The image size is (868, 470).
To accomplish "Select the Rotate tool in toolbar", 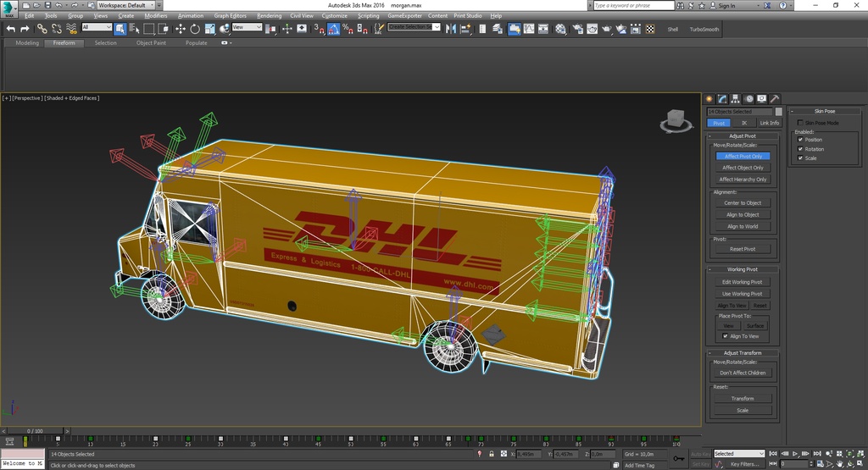I will [194, 29].
